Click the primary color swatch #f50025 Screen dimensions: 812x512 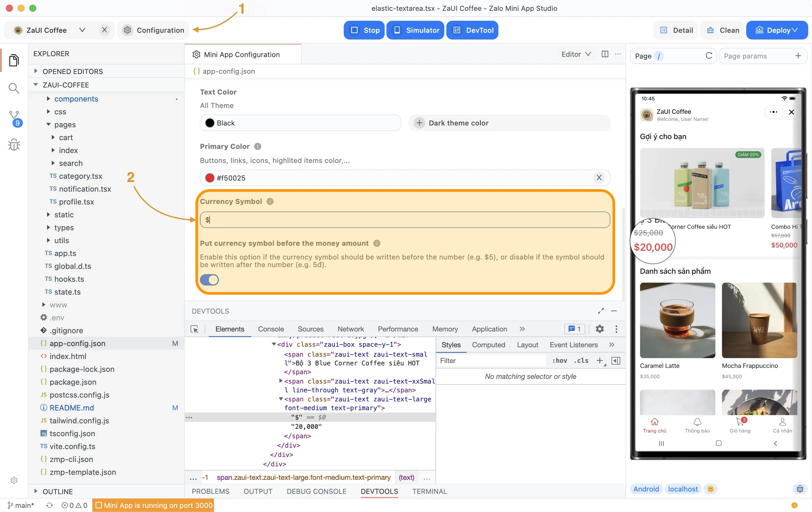tap(210, 178)
